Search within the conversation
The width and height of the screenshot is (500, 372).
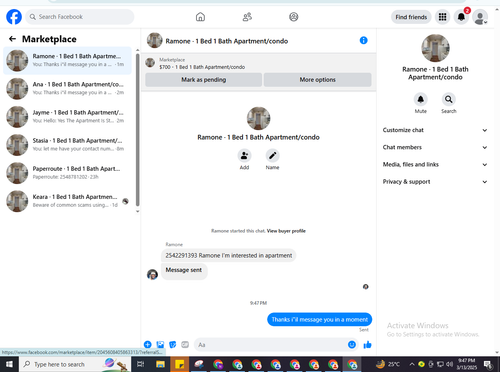tap(449, 99)
